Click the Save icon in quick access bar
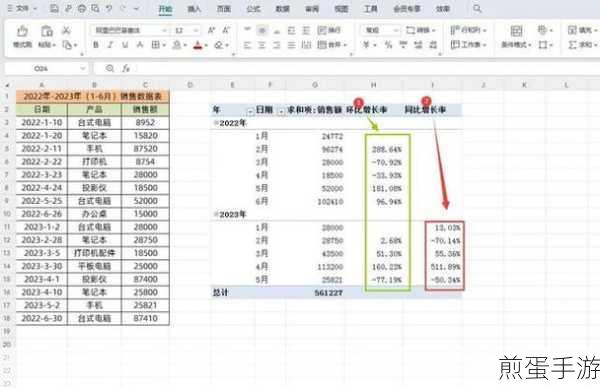The height and width of the screenshot is (388, 600). click(54, 8)
